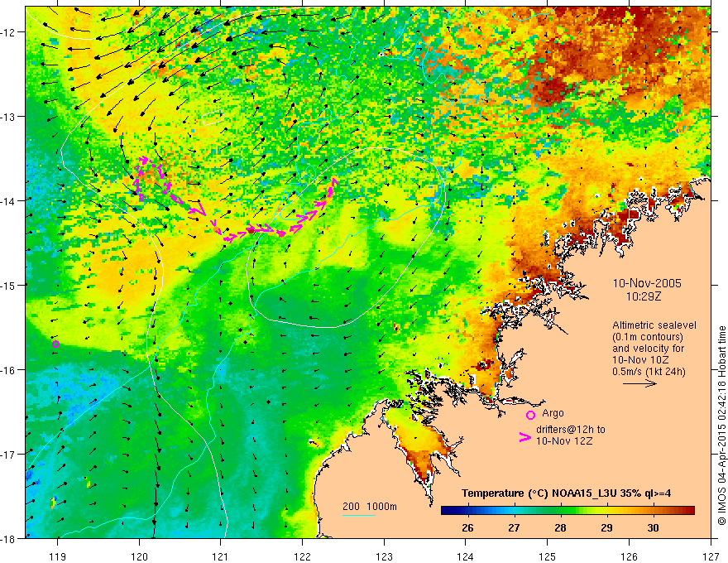Click latitude axis label -14

8,200
